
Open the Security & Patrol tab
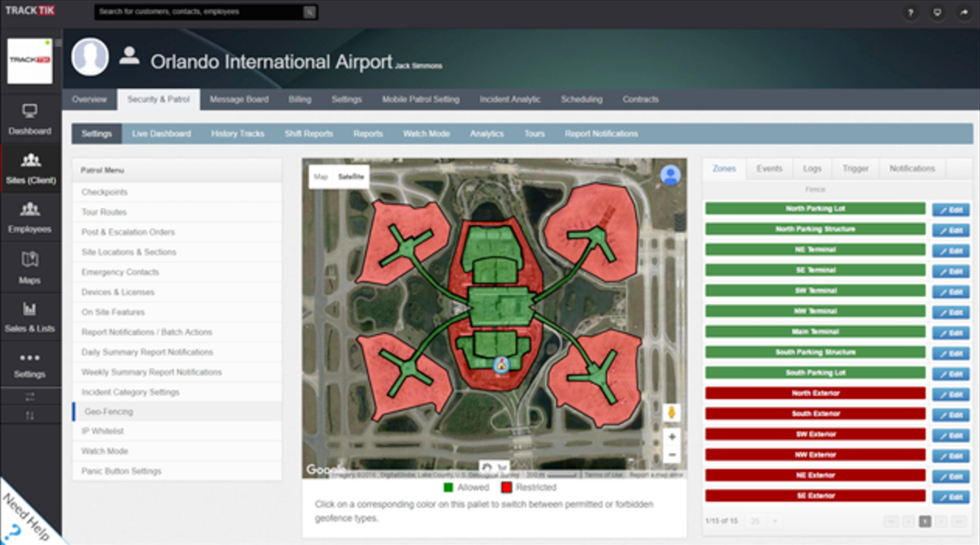[x=158, y=99]
